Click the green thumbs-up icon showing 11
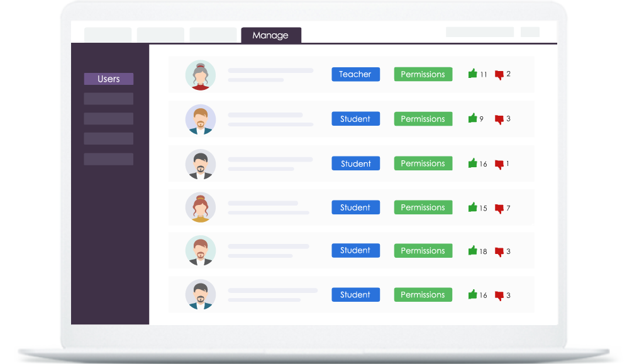Screen dimensions: 627x364 pos(473,74)
